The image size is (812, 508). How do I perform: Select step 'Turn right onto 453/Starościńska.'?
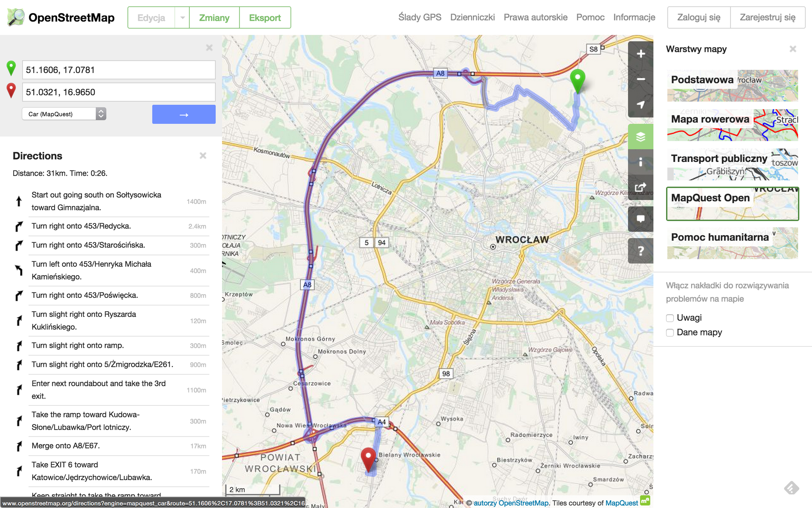tap(111, 245)
